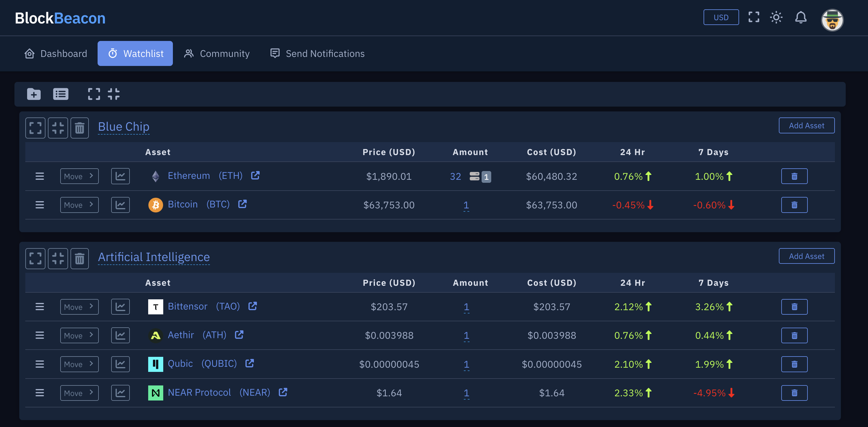868x427 pixels.
Task: Open Bittensor external link icon
Action: click(x=253, y=306)
